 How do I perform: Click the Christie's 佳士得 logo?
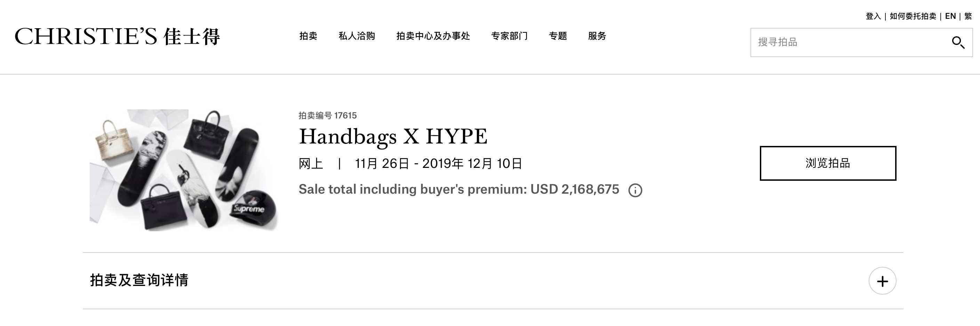pos(117,37)
